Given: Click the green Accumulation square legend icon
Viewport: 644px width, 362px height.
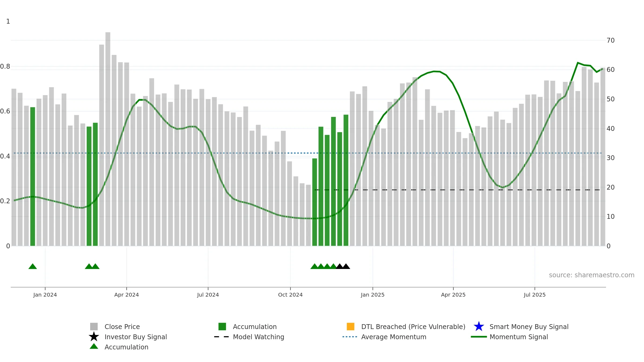Looking at the screenshot, I should [222, 327].
